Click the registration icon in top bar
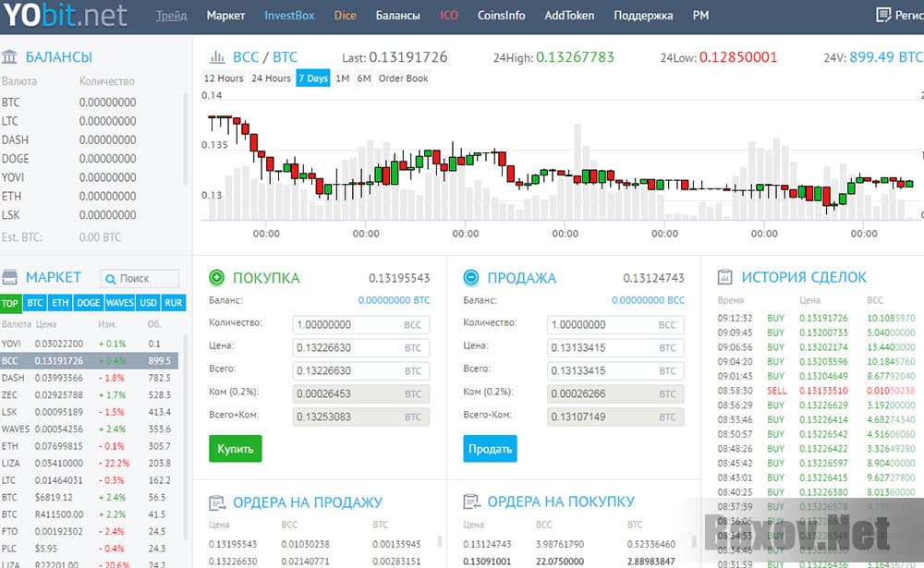 (x=882, y=16)
